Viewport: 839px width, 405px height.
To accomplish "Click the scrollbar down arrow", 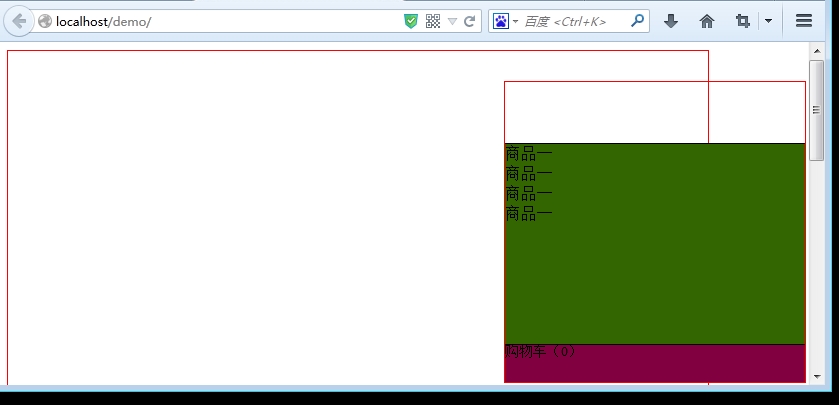I will [817, 377].
